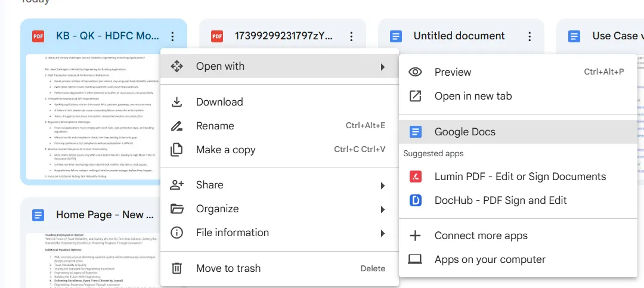Click the Open with move-arrows icon
Image resolution: width=644 pixels, height=288 pixels.
[177, 66]
